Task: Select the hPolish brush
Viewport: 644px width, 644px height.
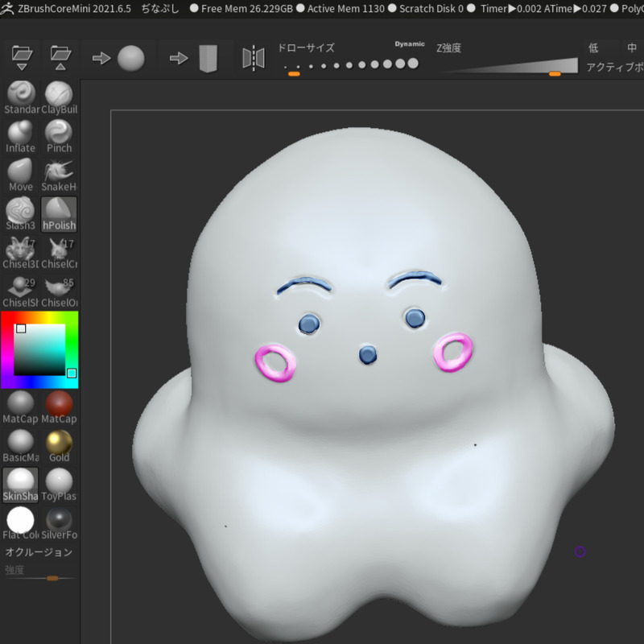Action: tap(59, 213)
